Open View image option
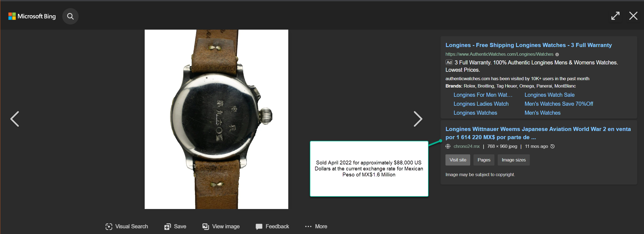The image size is (644, 234). (221, 226)
